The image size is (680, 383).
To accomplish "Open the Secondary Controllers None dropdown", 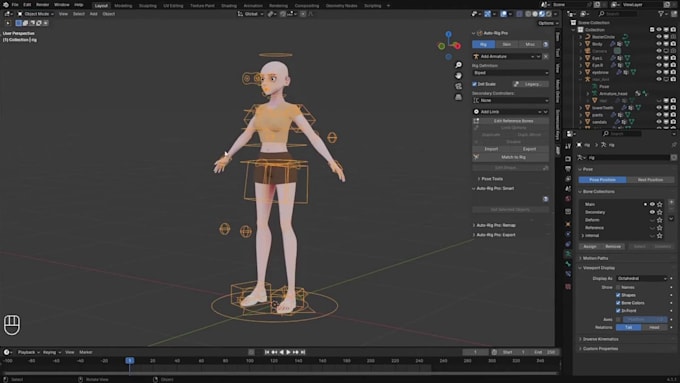I will [x=510, y=100].
